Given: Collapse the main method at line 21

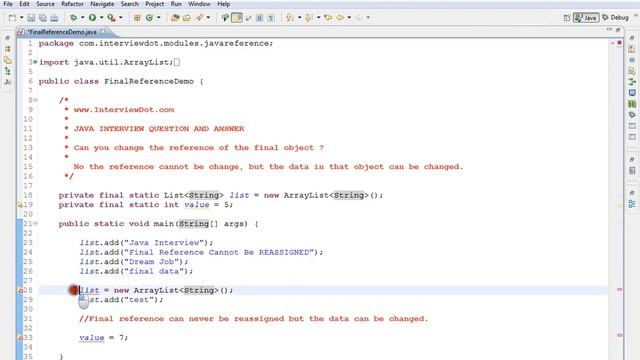Looking at the screenshot, I should click(36, 224).
